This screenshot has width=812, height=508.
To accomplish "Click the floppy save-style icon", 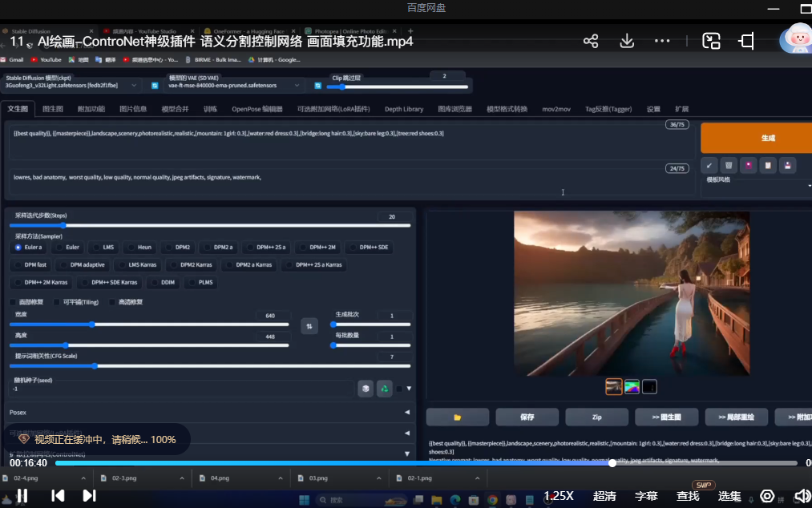I will point(788,165).
